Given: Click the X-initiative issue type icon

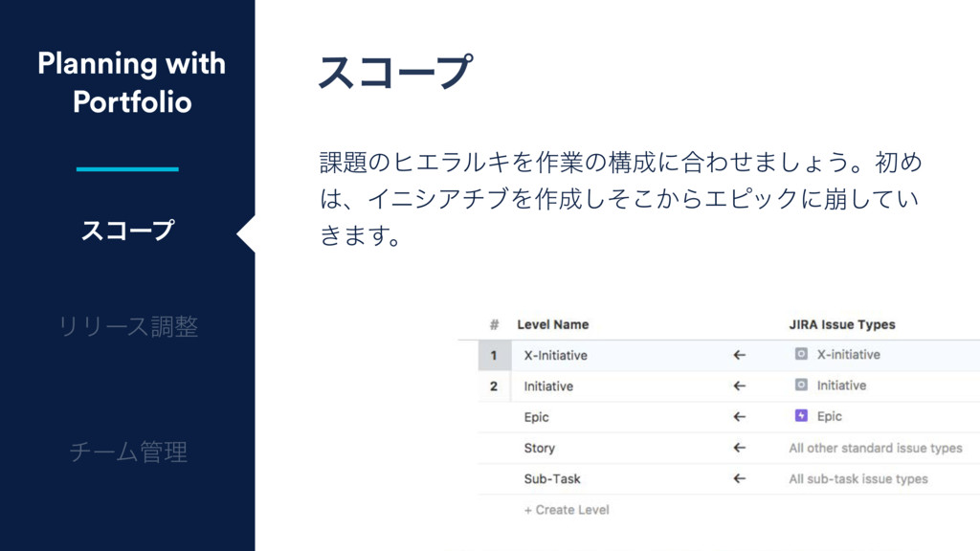Looking at the screenshot, I should (x=801, y=354).
